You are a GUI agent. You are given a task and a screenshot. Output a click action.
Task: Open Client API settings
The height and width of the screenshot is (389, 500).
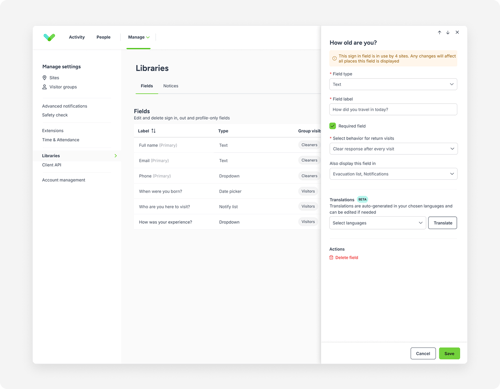[51, 165]
